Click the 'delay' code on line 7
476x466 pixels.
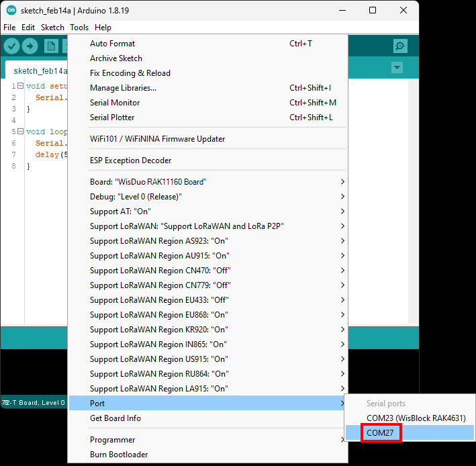click(47, 154)
